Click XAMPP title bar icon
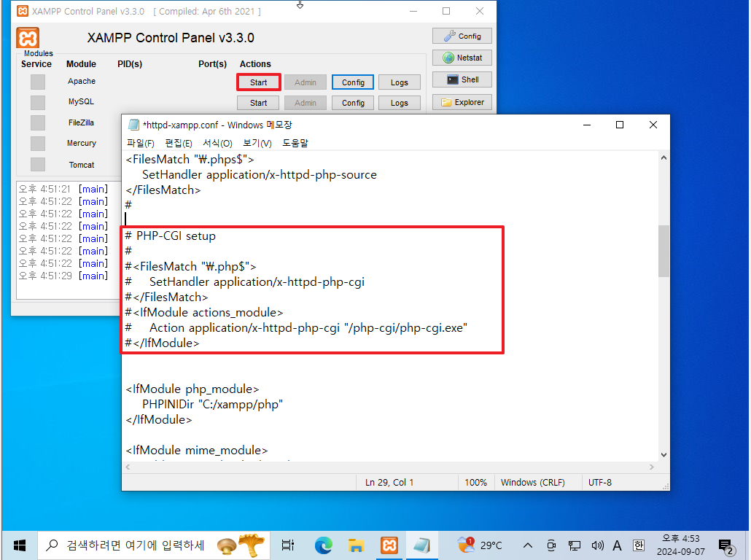 (23, 11)
